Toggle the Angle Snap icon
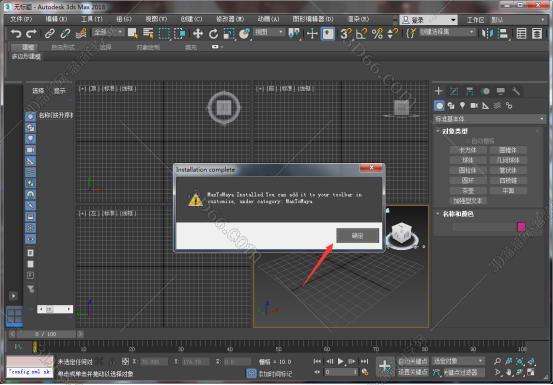Screen dimensions: 553x385 point(362,33)
